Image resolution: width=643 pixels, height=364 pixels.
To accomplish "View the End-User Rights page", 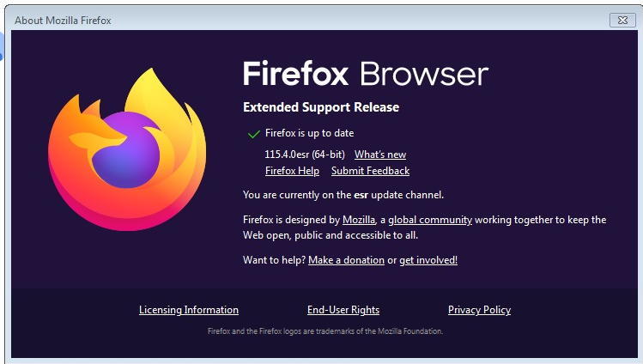I will (343, 310).
